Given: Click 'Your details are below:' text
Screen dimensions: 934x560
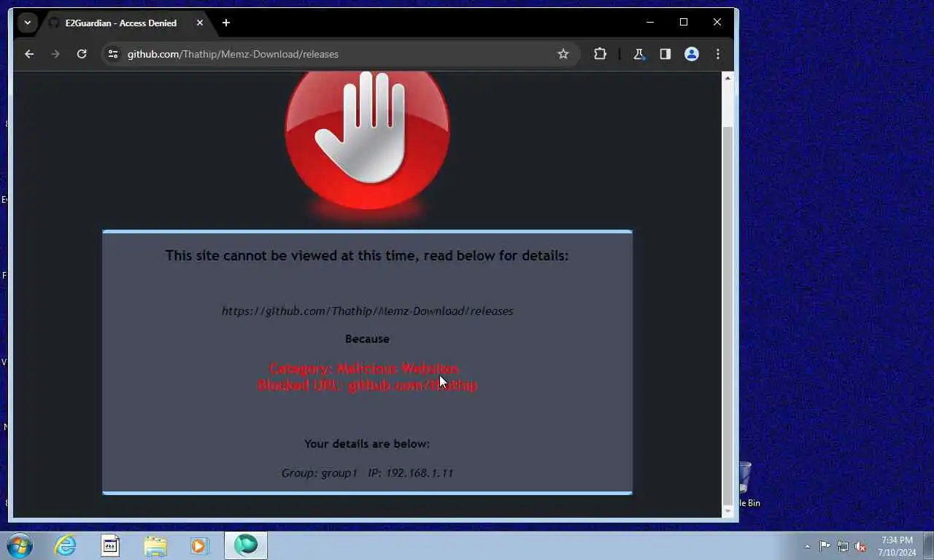Looking at the screenshot, I should (x=367, y=444).
